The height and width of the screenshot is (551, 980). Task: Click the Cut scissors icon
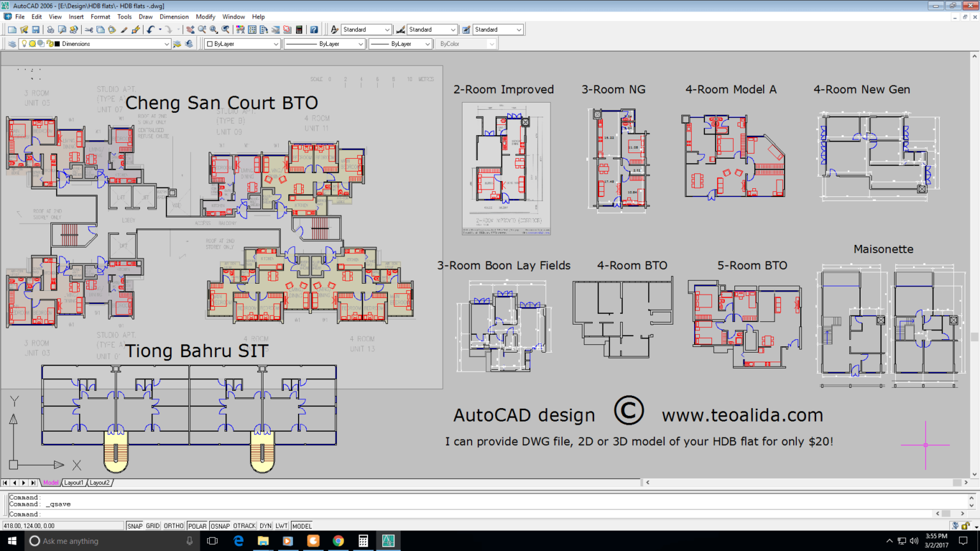pos(89,29)
